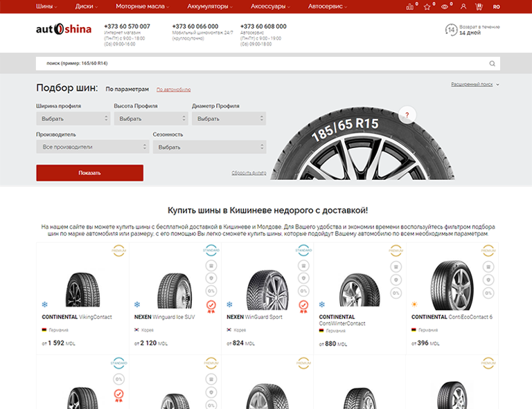The image size is (532, 409).
Task: Click shield icon on ContiWinterContact card
Action: (x=396, y=280)
